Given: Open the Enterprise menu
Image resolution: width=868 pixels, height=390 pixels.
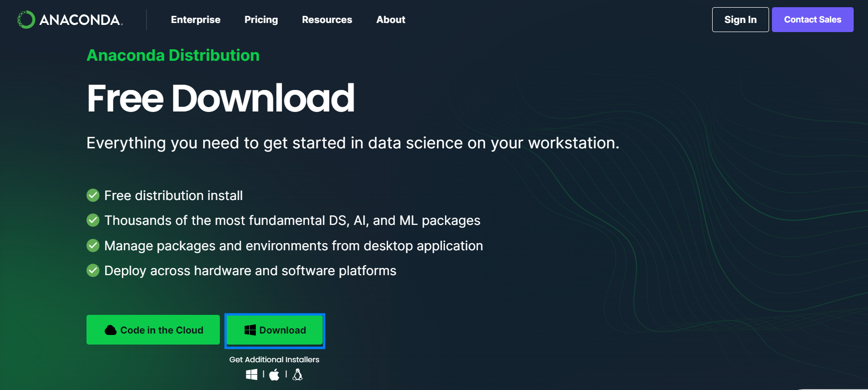Looking at the screenshot, I should click(195, 20).
